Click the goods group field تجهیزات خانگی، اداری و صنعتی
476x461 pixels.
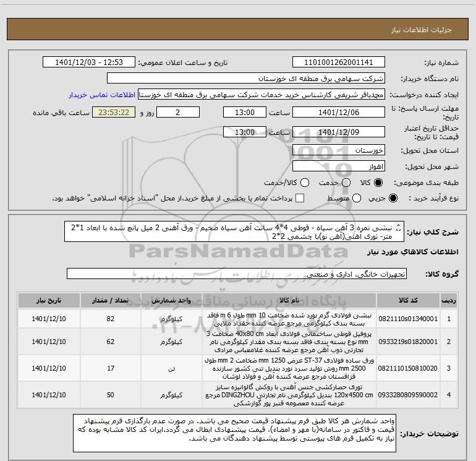(237, 274)
